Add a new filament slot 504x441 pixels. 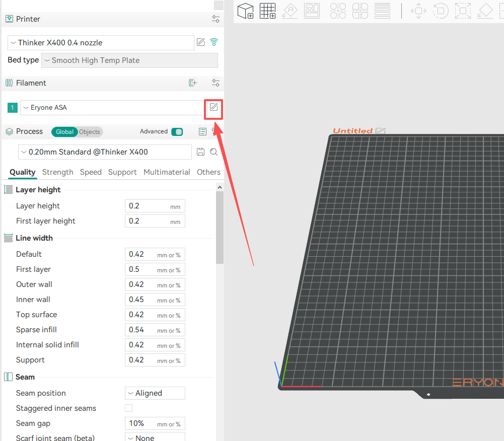(x=192, y=83)
